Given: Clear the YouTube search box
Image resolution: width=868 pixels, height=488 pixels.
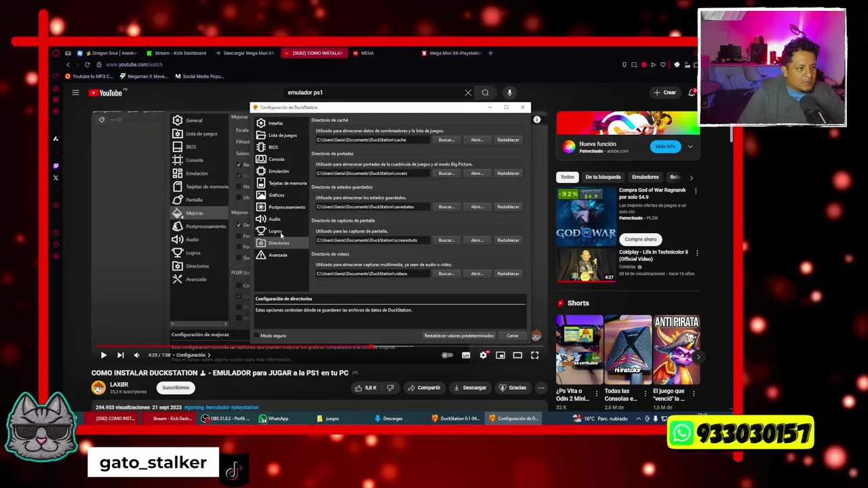Looking at the screenshot, I should click(x=468, y=93).
